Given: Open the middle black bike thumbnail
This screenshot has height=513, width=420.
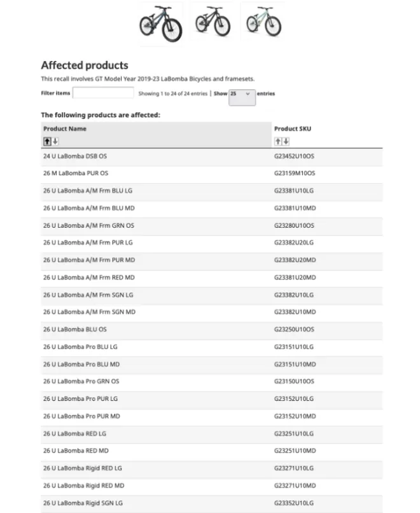Looking at the screenshot, I should [213, 21].
